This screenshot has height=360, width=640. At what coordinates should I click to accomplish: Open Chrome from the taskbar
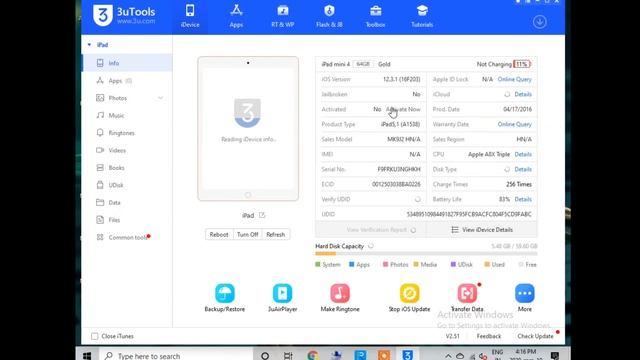coord(313,356)
